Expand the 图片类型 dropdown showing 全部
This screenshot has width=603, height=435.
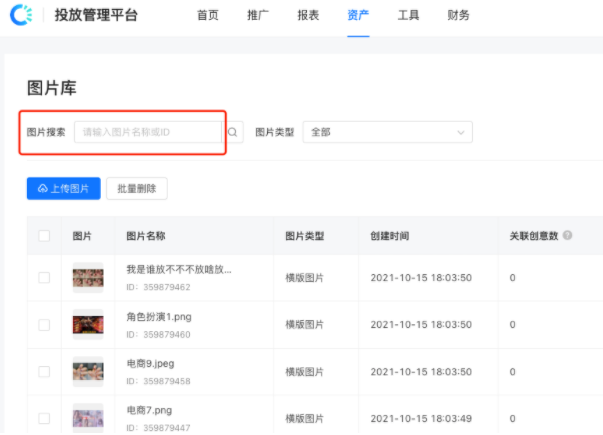point(388,132)
